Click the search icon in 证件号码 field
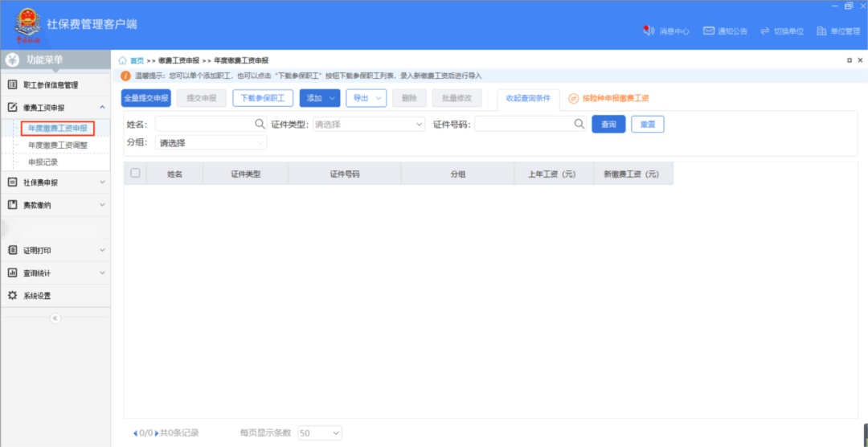Screen dimensions: 868x447 click(x=579, y=124)
